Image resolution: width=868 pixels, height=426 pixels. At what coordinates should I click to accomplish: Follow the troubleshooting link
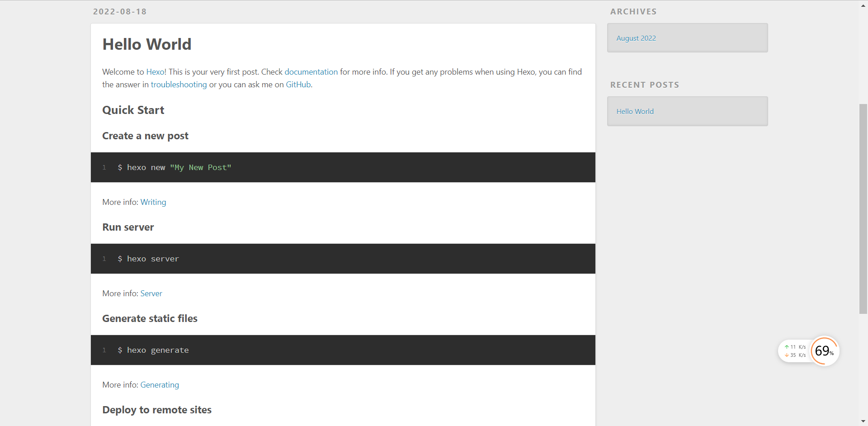179,85
